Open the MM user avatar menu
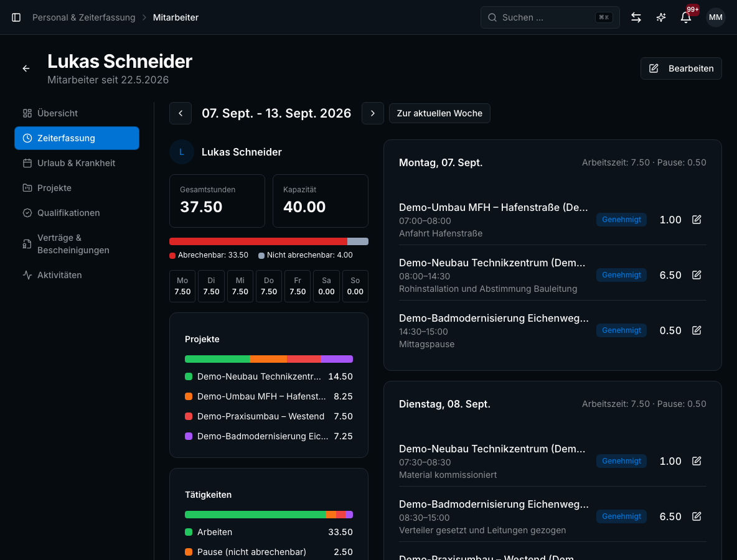737x560 pixels. pyautogui.click(x=715, y=17)
